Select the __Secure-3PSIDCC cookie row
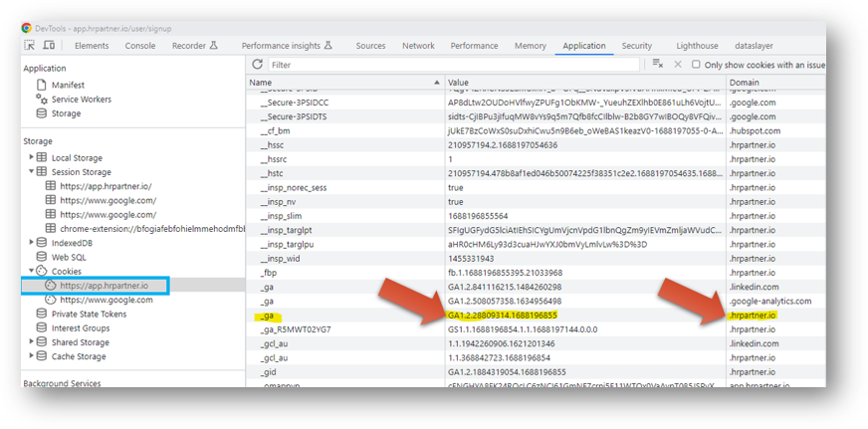This screenshot has height=429, width=868. [536, 103]
